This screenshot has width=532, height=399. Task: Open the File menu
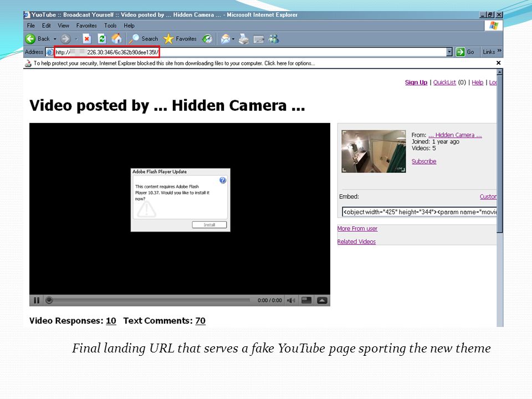pos(31,25)
